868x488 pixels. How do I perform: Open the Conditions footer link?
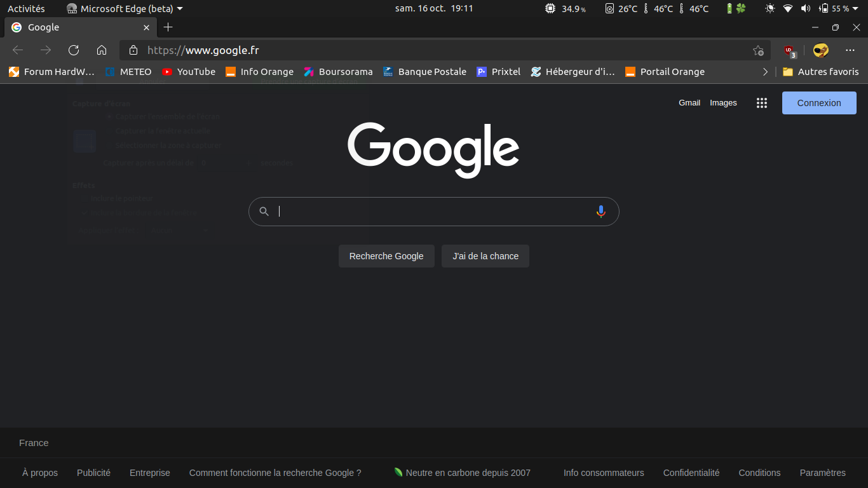[759, 473]
